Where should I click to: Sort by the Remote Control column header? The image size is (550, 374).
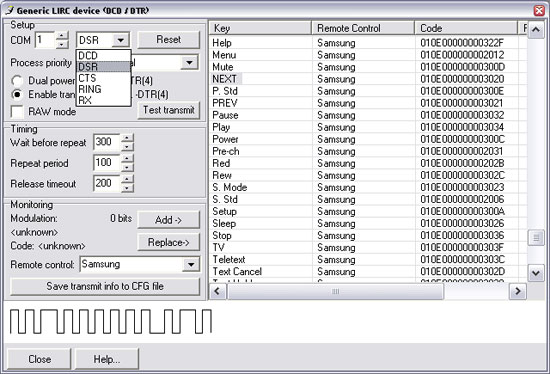363,28
